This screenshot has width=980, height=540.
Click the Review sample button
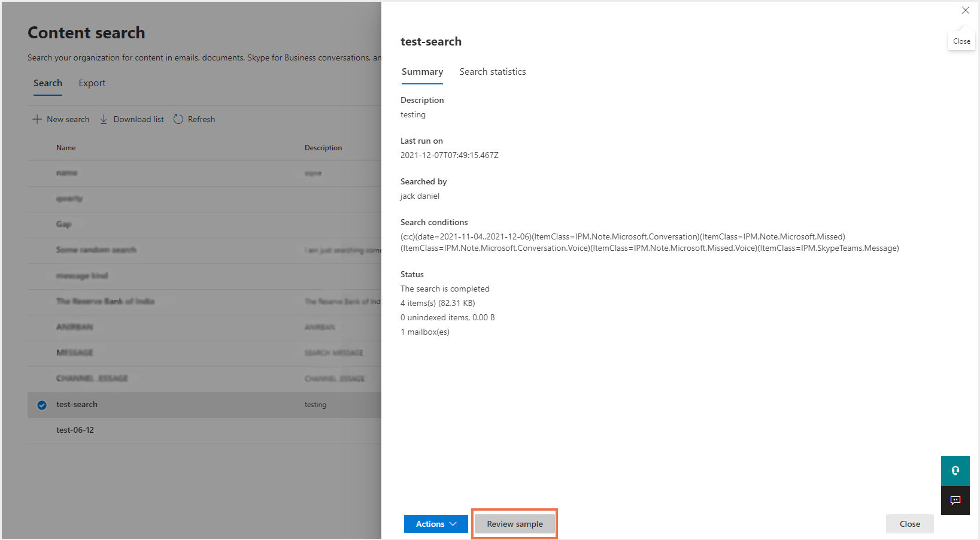coord(514,524)
